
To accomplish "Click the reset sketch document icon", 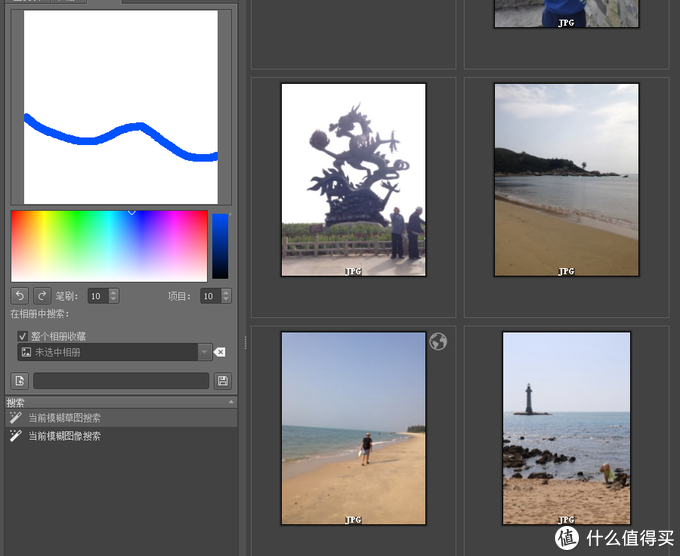I will pos(20,381).
